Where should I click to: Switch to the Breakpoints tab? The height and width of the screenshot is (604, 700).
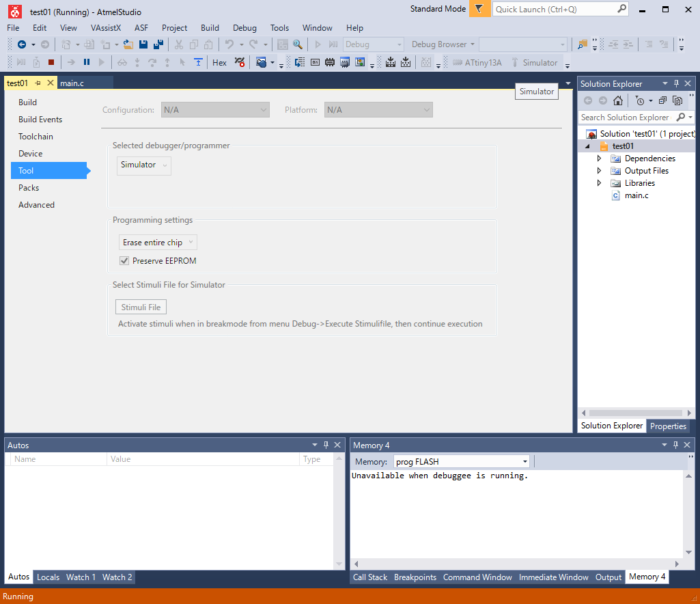tap(415, 577)
